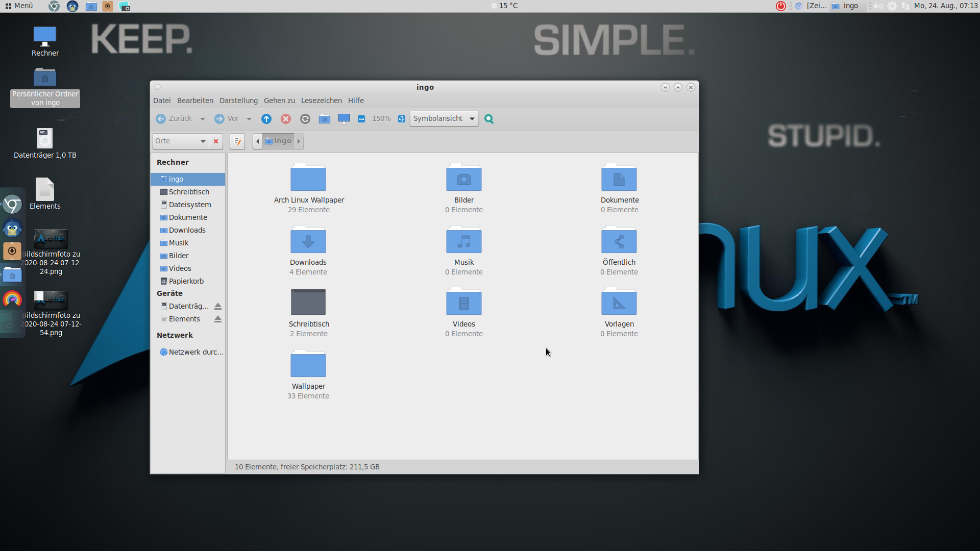
Task: Click the reload folder icon
Action: (305, 119)
